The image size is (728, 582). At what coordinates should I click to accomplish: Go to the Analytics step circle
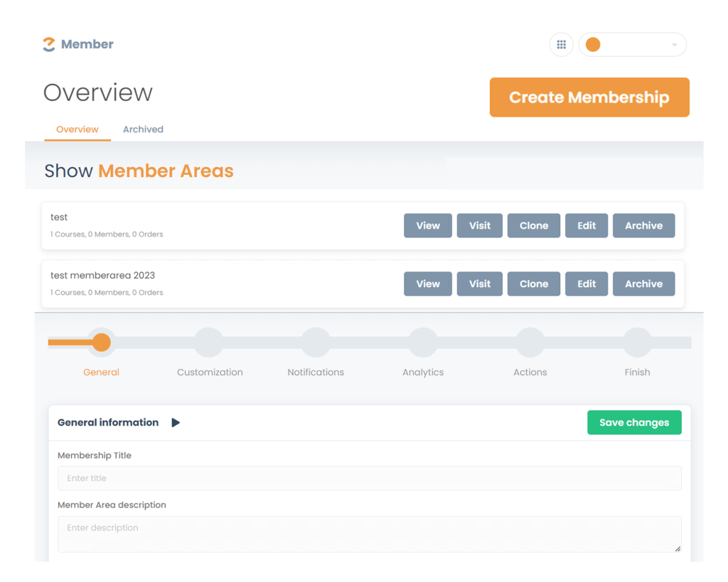coord(423,343)
